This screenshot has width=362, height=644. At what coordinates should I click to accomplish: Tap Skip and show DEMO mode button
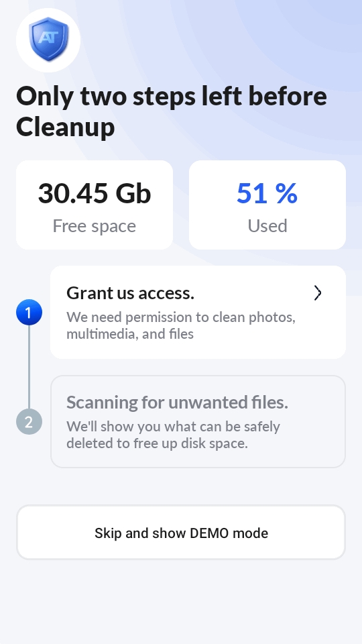181,532
